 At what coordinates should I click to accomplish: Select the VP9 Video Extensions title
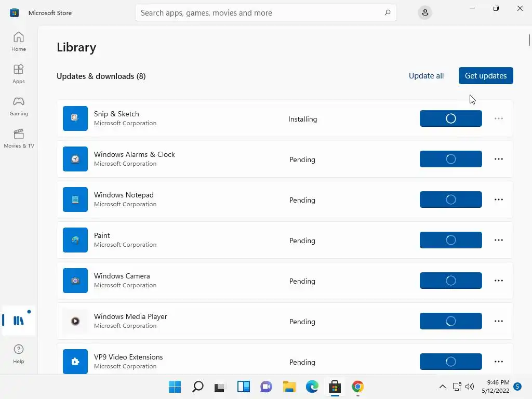(x=128, y=357)
